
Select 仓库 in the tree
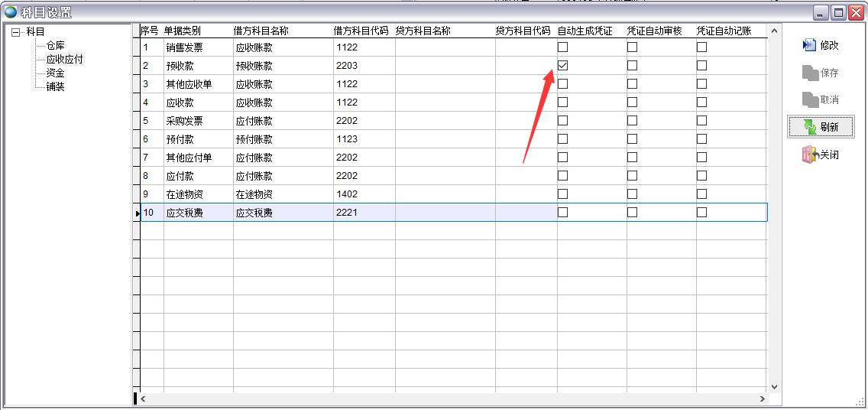55,46
